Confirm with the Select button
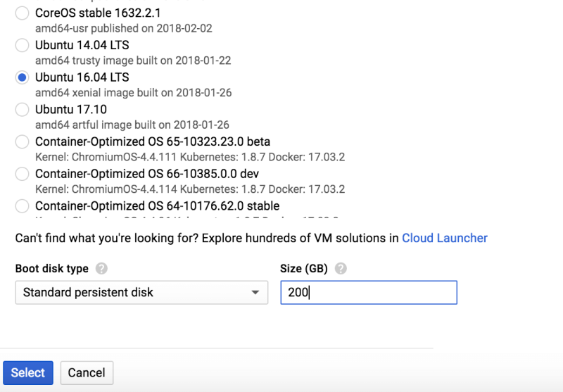The width and height of the screenshot is (563, 392). 28,372
